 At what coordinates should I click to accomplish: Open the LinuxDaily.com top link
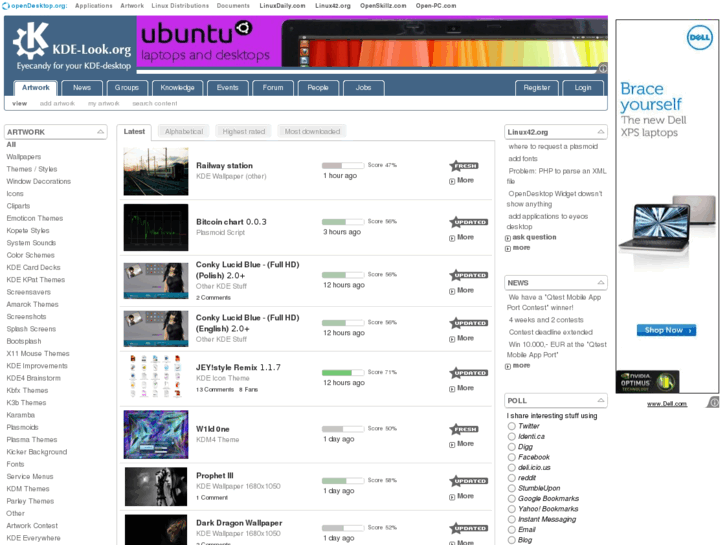282,6
